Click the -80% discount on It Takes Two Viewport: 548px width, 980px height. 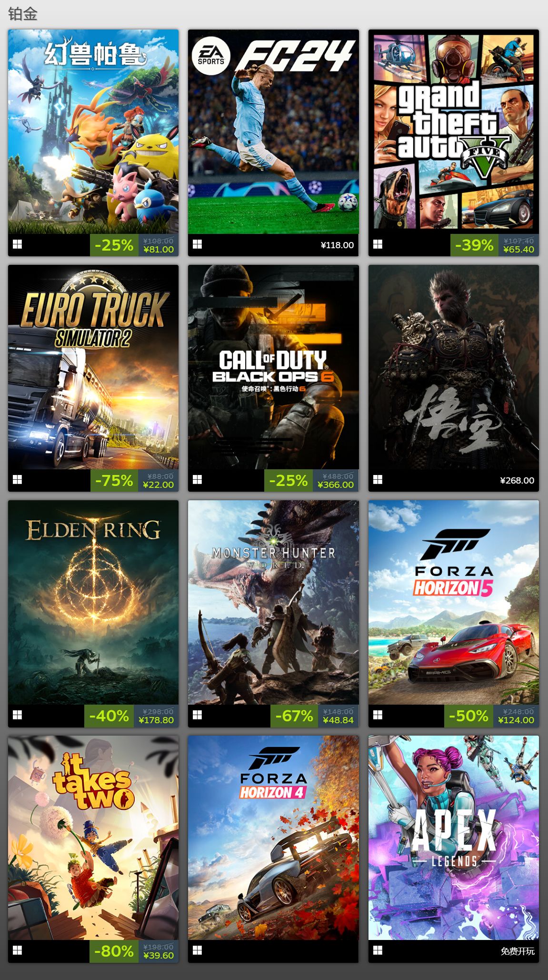[114, 951]
